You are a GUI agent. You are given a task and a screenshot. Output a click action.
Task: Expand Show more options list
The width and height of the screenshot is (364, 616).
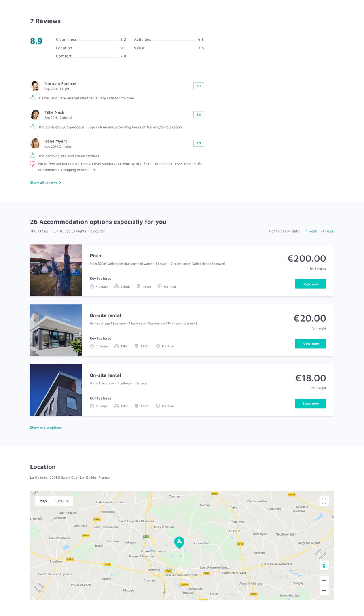[x=46, y=428]
